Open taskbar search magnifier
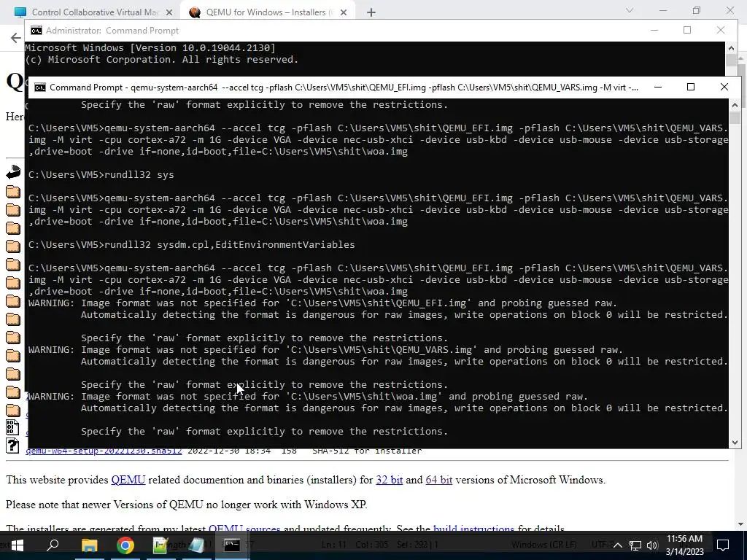The image size is (747, 560). tap(53, 545)
